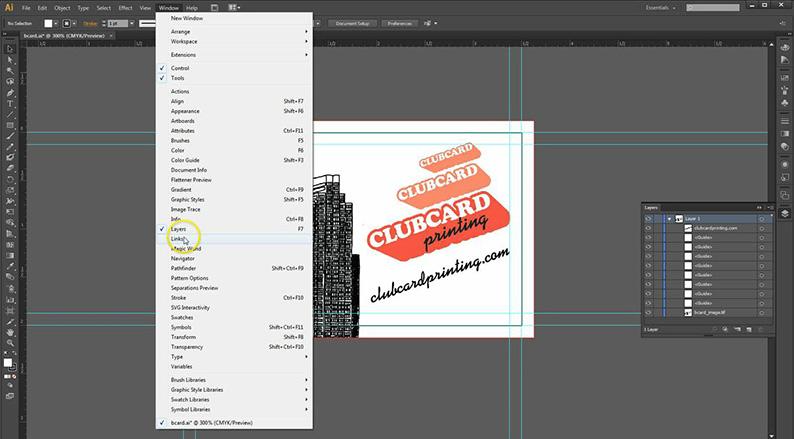794x439 pixels.
Task: Open the Color panel from the dock
Action: (x=784, y=47)
